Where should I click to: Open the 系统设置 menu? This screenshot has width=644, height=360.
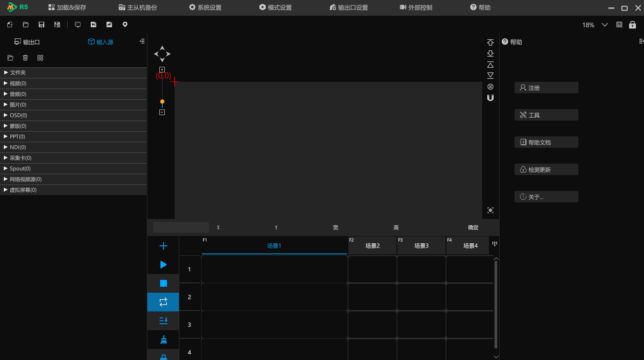pos(205,8)
